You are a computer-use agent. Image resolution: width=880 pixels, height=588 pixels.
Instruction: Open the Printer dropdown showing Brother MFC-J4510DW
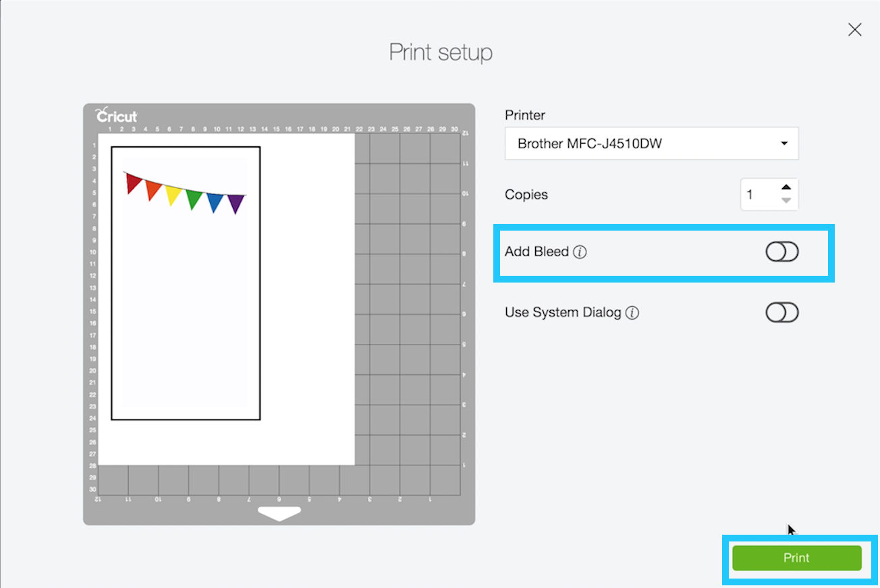click(x=651, y=144)
